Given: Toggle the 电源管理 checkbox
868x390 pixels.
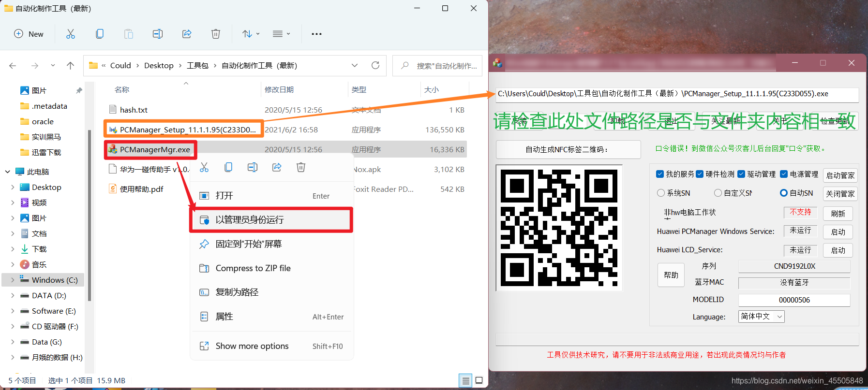Looking at the screenshot, I should (x=784, y=174).
